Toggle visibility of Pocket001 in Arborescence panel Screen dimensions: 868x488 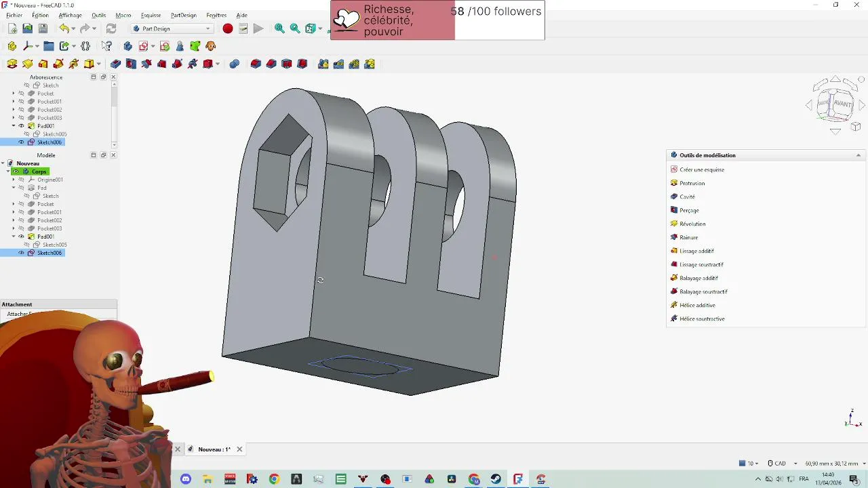click(x=21, y=102)
